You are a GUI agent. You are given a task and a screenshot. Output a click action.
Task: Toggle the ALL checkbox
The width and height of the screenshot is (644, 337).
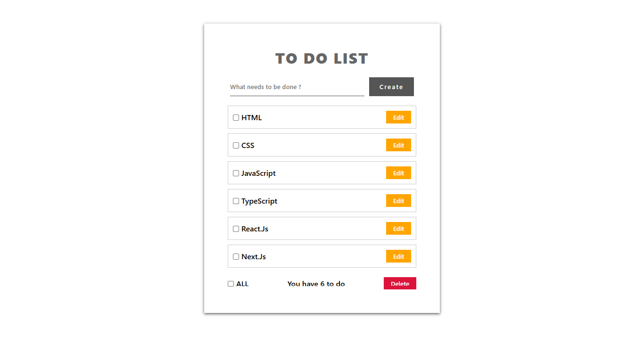pos(231,284)
